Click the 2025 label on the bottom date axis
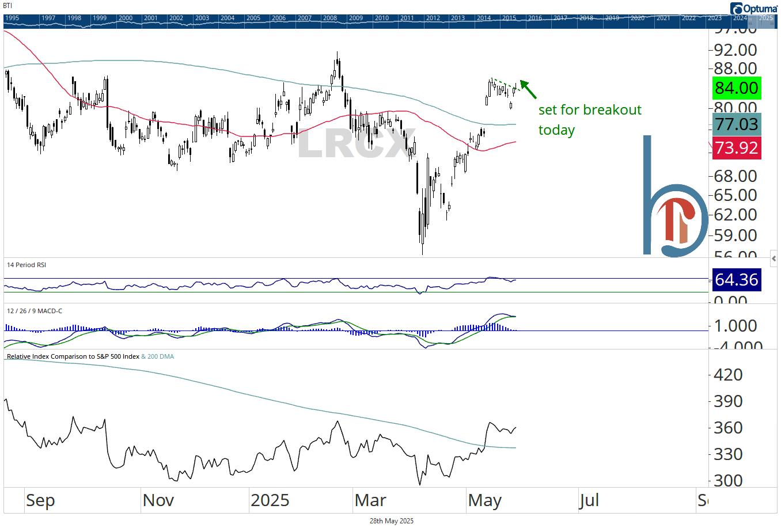The height and width of the screenshot is (532, 781). (270, 500)
